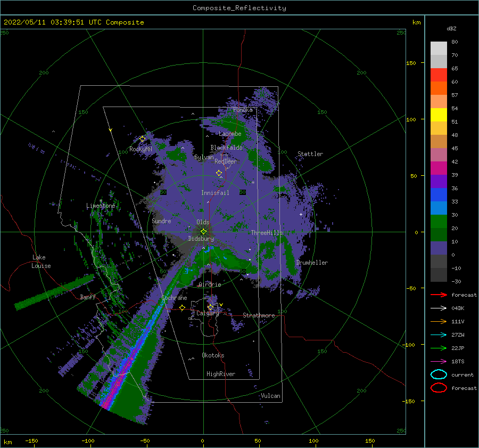Pick the orange 57-60 dBZ swatch
Screen dimensions: 479x448
pos(439,88)
